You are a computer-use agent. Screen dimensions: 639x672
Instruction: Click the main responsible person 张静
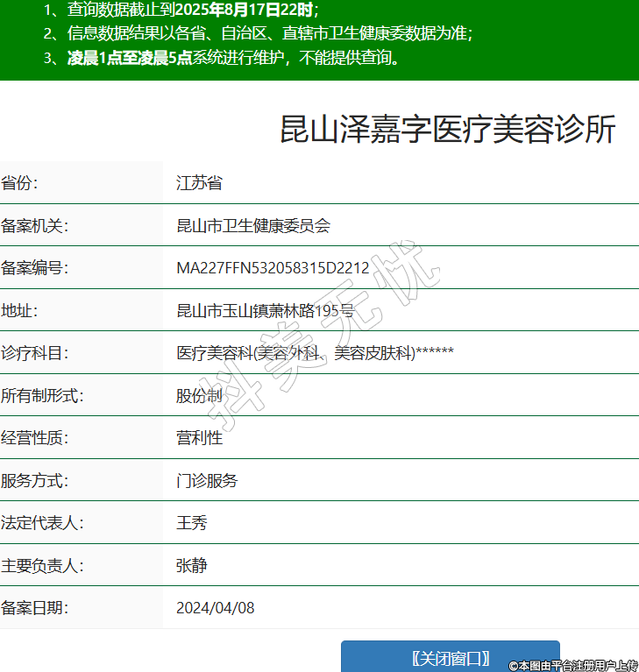[191, 565]
